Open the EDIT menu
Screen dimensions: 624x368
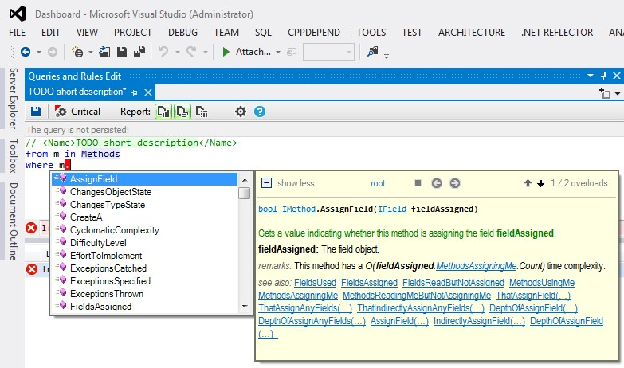50,32
